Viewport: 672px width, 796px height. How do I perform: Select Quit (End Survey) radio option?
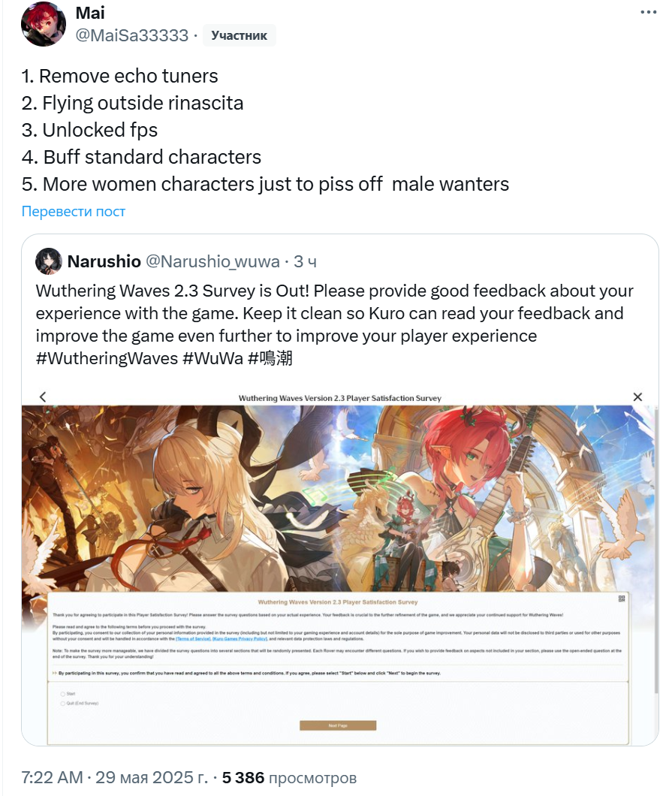click(x=63, y=704)
